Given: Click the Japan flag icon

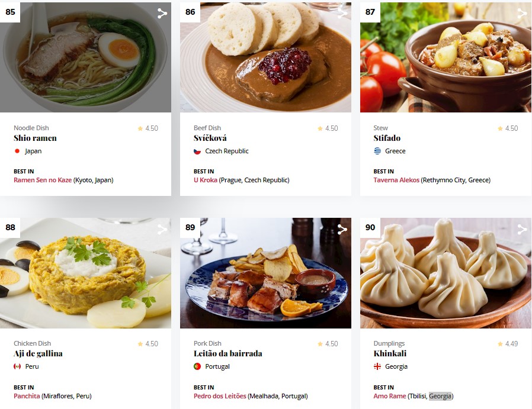Looking at the screenshot, I should pos(17,151).
